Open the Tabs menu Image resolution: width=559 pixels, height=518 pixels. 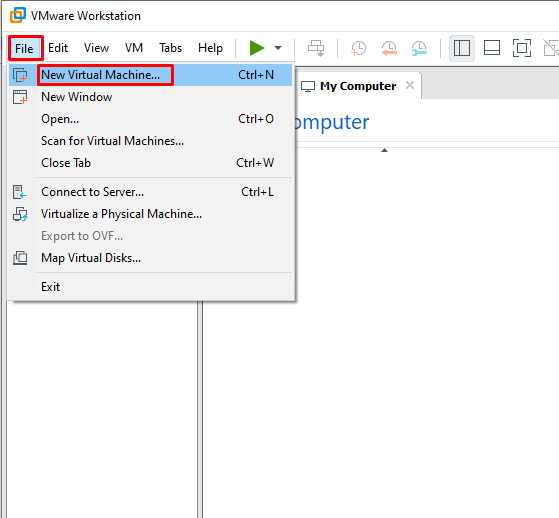[170, 48]
